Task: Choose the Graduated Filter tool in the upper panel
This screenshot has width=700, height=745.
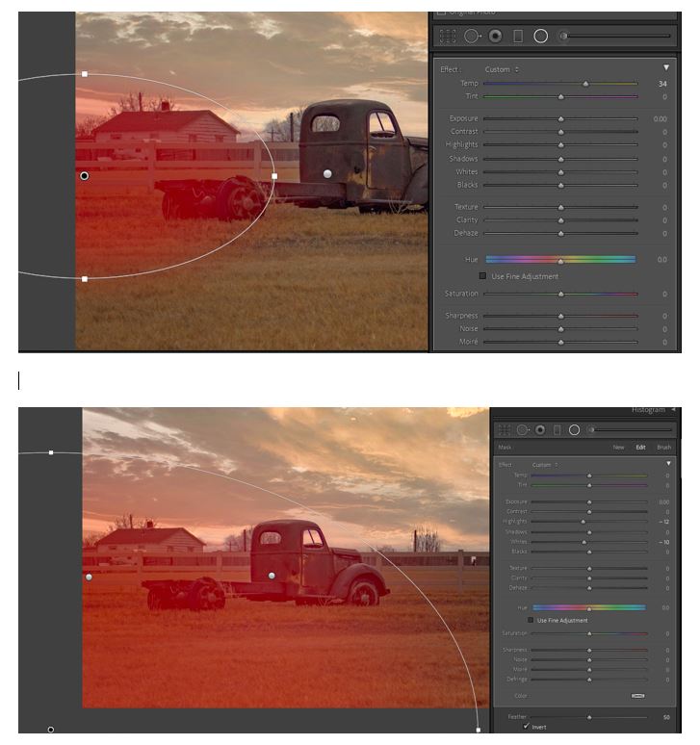Action: pyautogui.click(x=518, y=37)
